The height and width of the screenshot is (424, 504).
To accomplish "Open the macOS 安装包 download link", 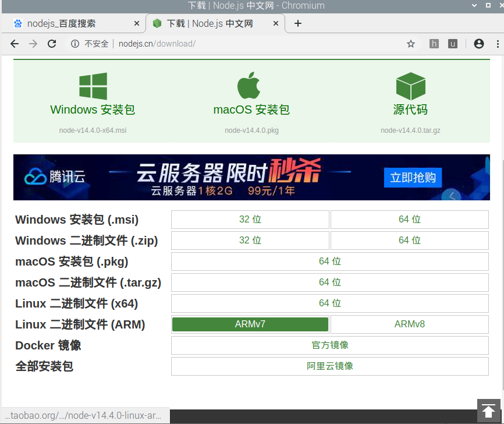I will 251,109.
